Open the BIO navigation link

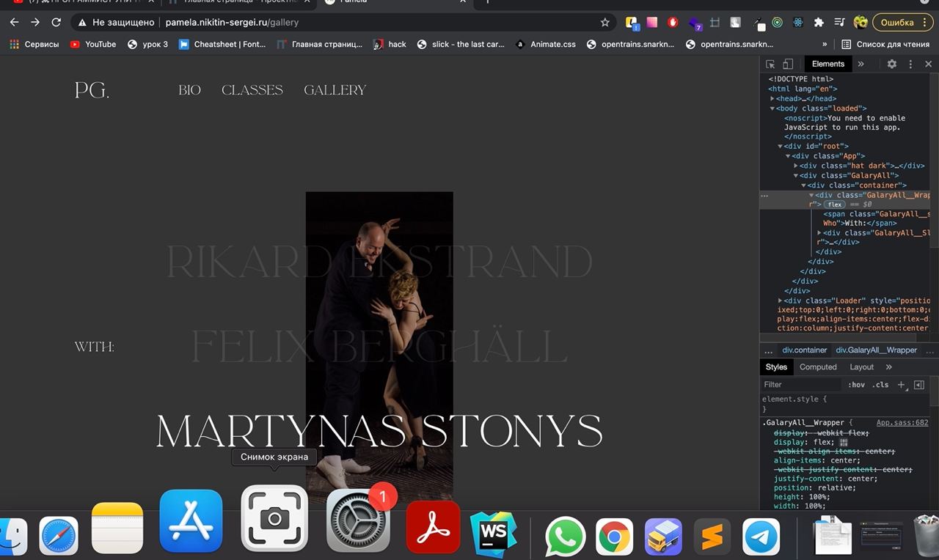point(189,90)
